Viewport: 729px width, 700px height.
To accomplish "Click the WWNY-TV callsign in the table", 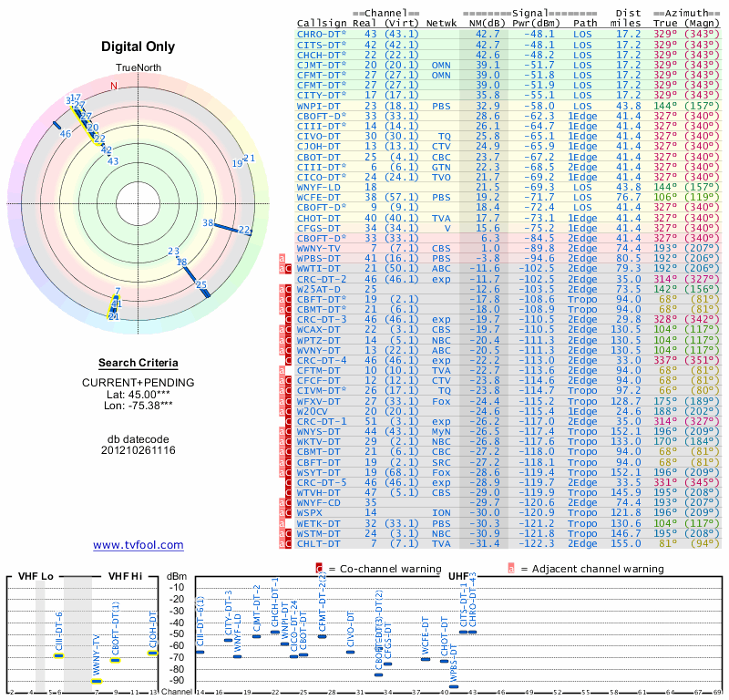I will (x=318, y=248).
